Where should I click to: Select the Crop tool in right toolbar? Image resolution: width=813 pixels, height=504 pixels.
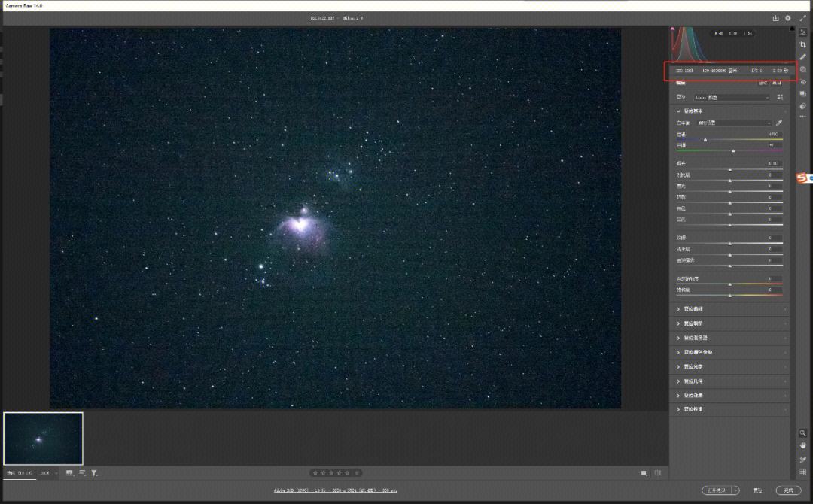[x=803, y=44]
